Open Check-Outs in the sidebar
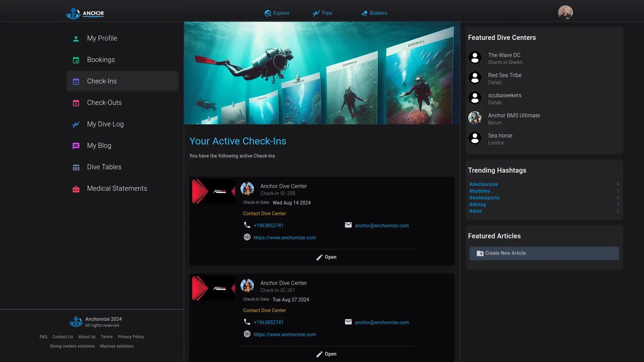This screenshot has height=362, width=644. (104, 103)
